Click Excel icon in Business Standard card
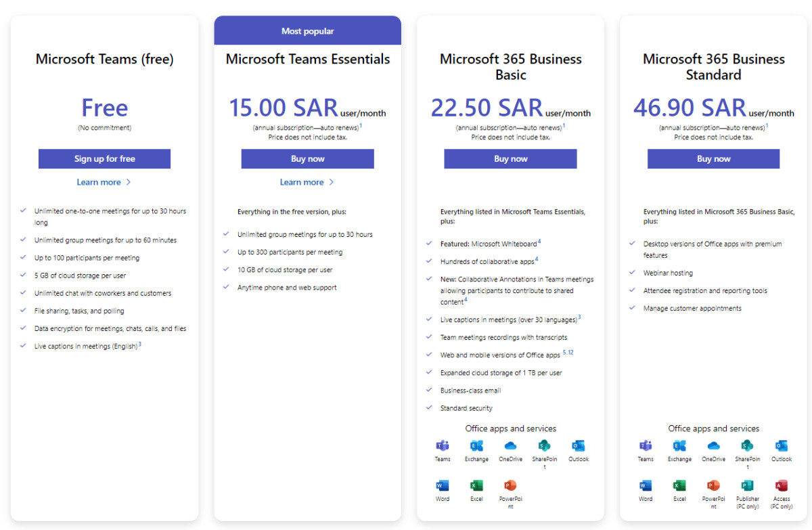Screen dimensions: 812x530 coord(679,485)
